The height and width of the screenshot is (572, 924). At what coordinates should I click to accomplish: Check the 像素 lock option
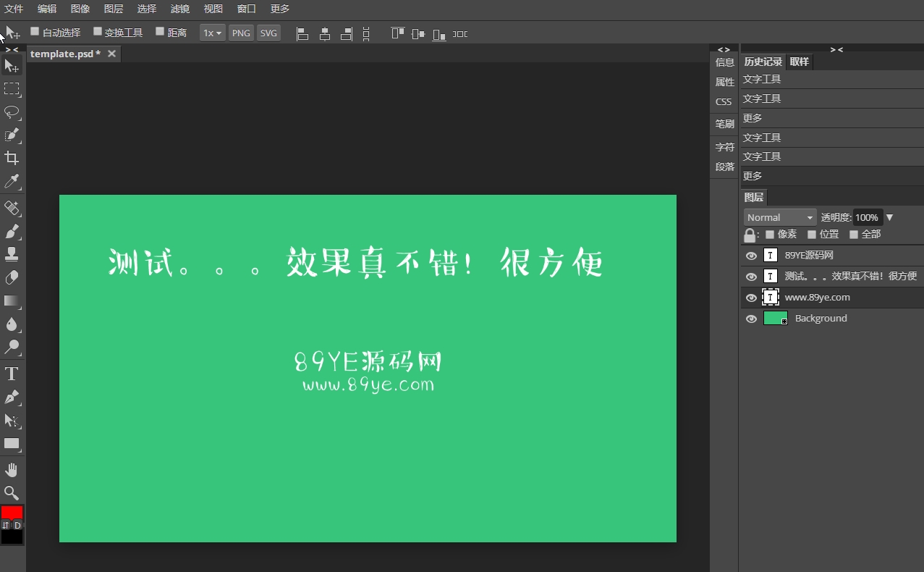(770, 235)
